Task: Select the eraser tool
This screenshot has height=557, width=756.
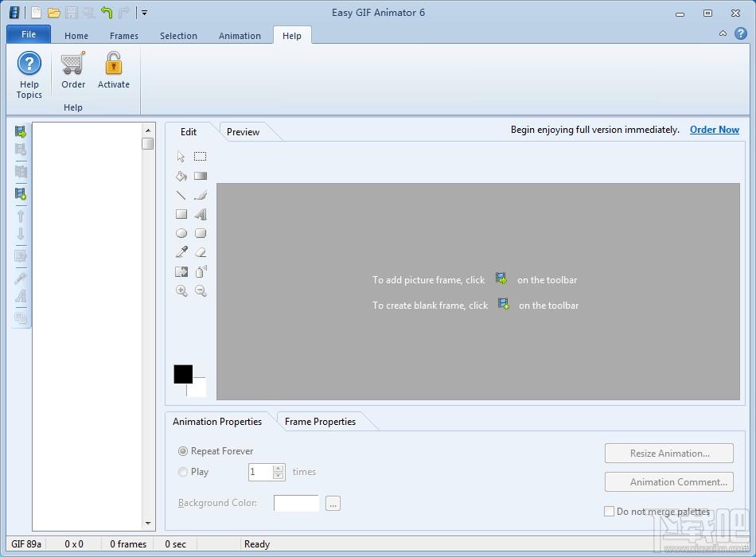Action: tap(201, 252)
